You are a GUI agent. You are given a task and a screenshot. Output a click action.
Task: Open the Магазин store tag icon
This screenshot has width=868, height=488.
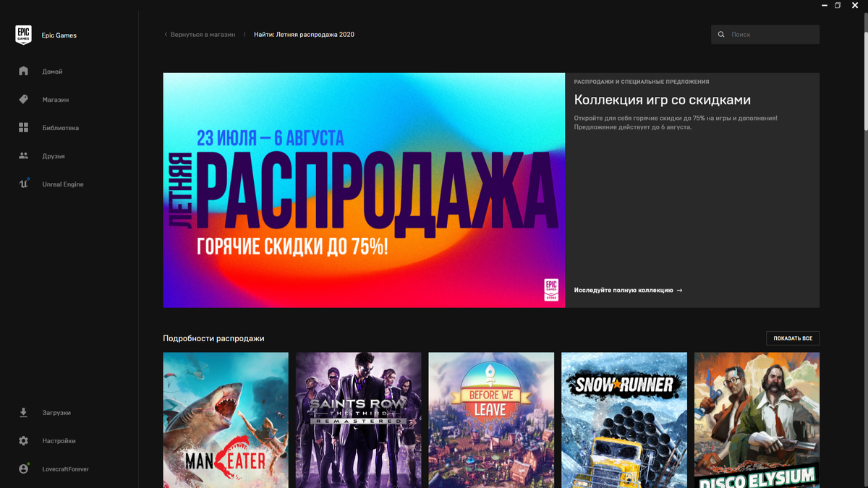(x=23, y=99)
